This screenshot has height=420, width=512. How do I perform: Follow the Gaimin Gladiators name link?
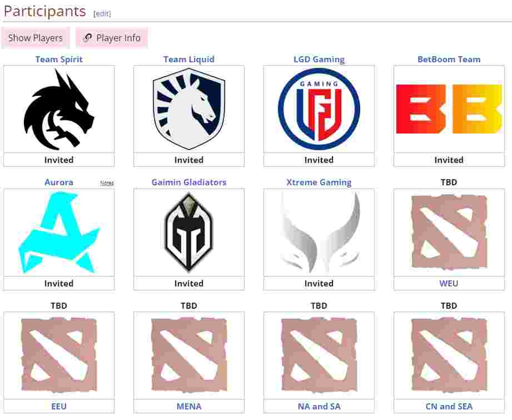[x=189, y=182]
